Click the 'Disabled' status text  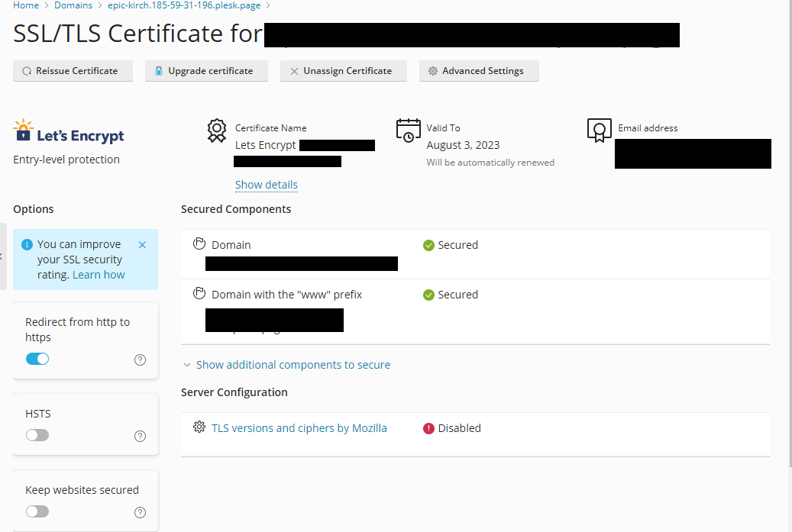coord(460,428)
